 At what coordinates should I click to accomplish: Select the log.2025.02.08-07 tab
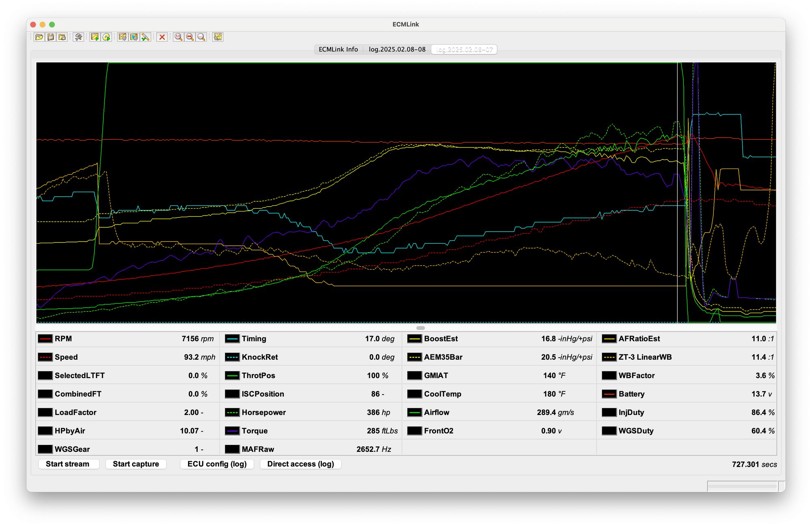click(x=464, y=50)
